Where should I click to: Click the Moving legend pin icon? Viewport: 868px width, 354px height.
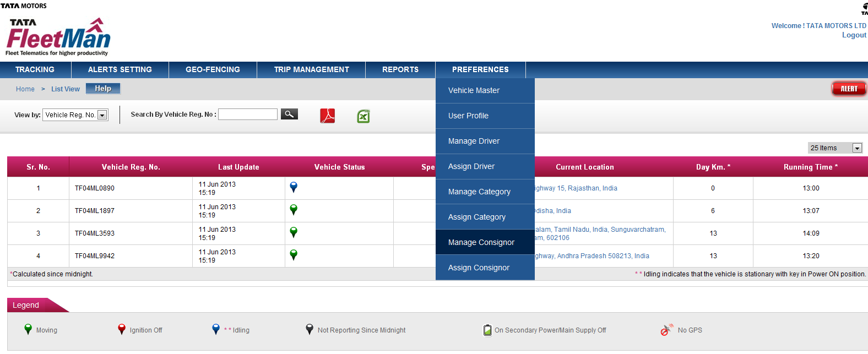[x=28, y=329]
